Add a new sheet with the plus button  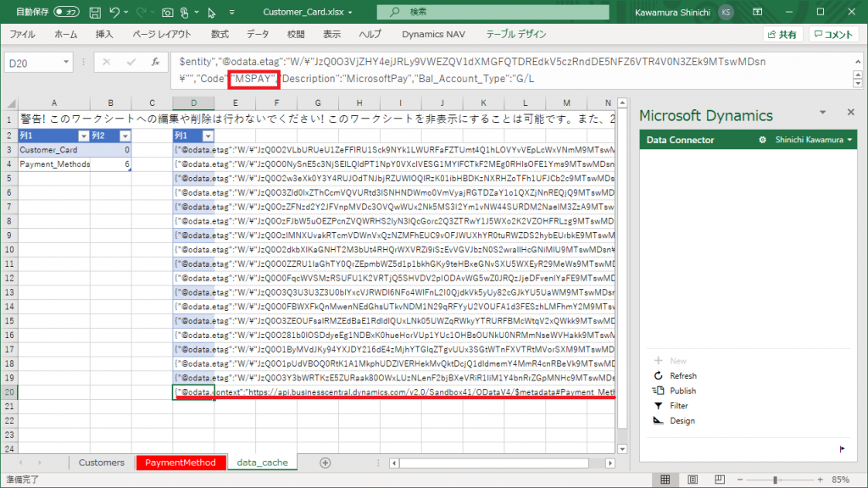[325, 463]
